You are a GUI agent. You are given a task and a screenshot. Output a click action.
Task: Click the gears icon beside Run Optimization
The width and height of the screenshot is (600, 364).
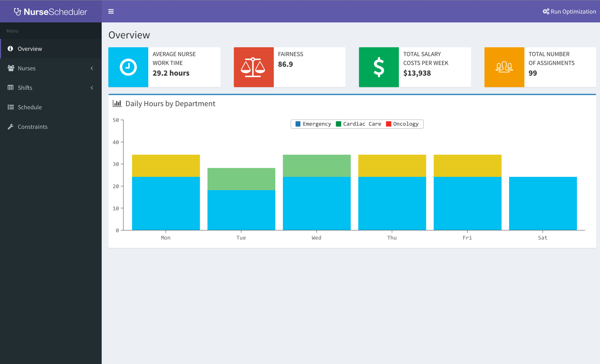tap(546, 12)
